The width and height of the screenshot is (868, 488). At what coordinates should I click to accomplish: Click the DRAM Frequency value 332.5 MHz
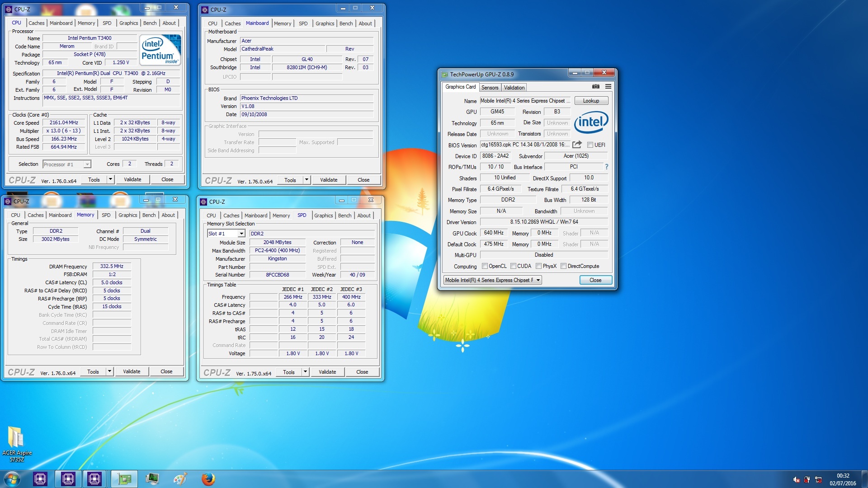[x=112, y=266]
